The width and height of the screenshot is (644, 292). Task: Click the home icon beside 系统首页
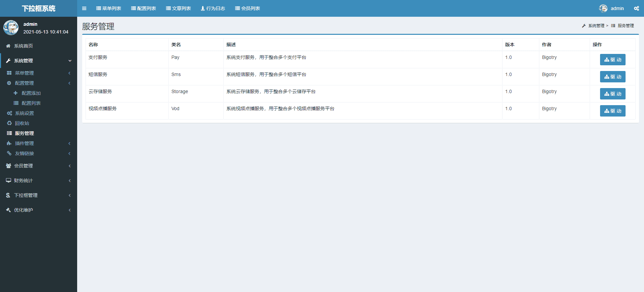(x=8, y=46)
